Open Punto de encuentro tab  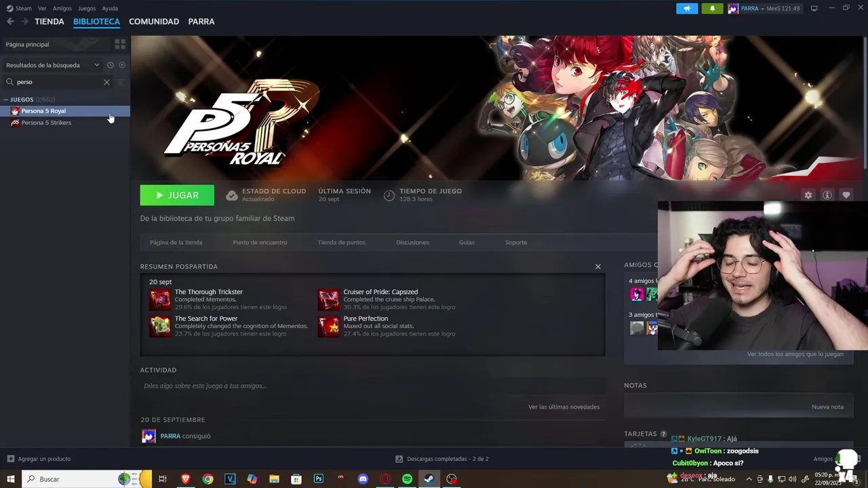click(260, 243)
